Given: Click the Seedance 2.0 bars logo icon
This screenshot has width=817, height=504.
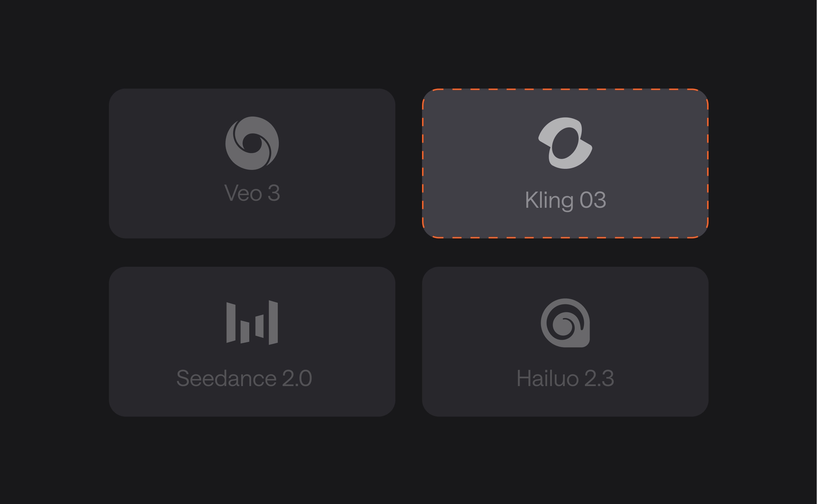Looking at the screenshot, I should pyautogui.click(x=252, y=323).
